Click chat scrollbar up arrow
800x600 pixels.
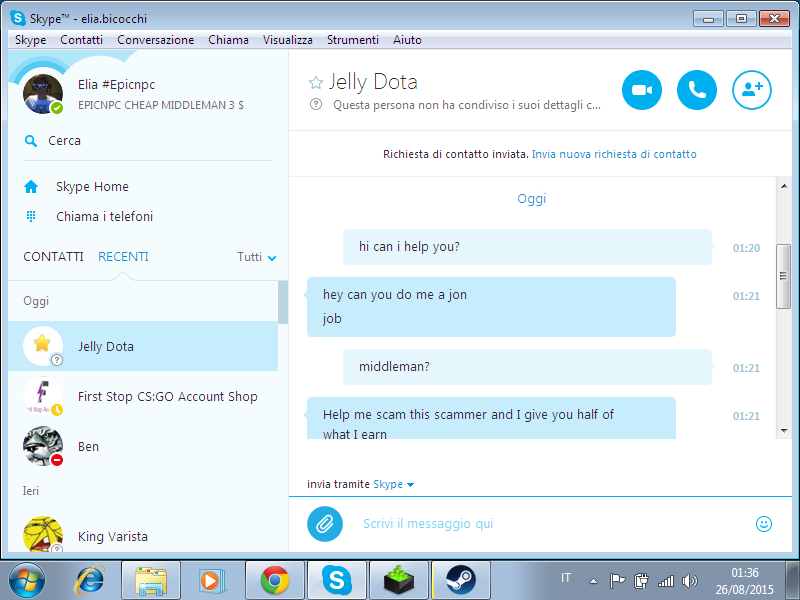point(784,186)
